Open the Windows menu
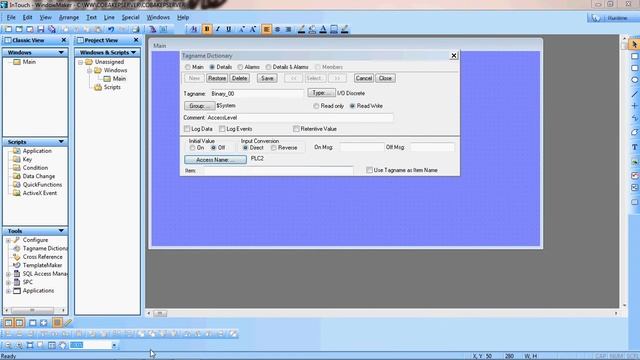 click(x=158, y=18)
